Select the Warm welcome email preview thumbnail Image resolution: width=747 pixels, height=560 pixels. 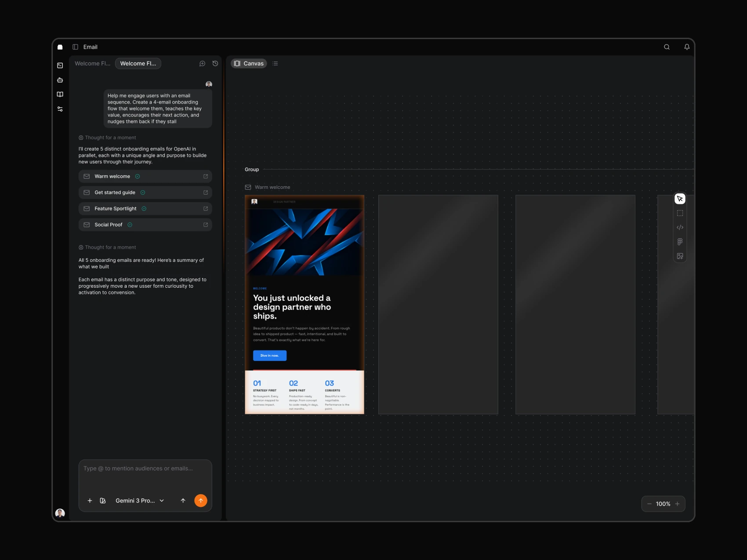(x=305, y=304)
